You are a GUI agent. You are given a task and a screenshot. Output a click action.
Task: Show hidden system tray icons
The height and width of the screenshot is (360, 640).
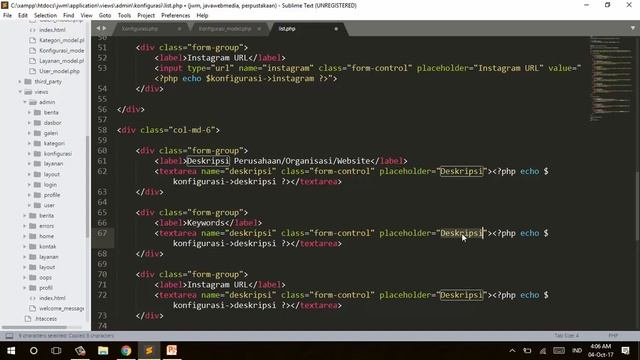pyautogui.click(x=512, y=351)
